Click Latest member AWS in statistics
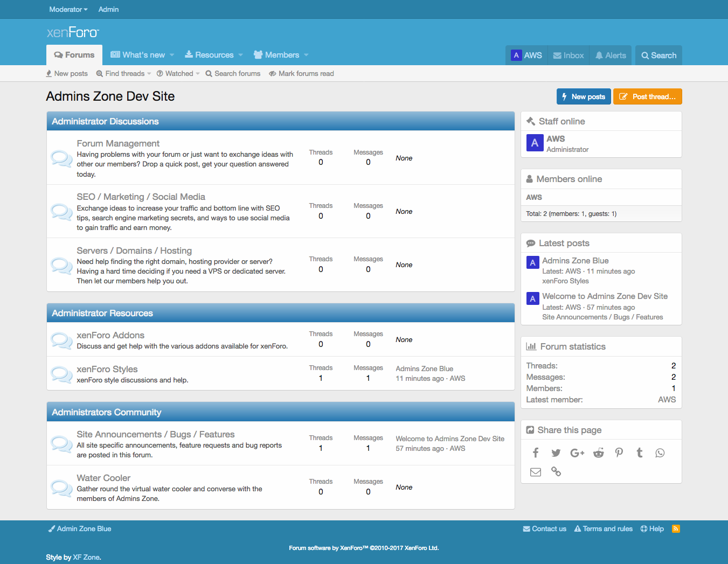The width and height of the screenshot is (728, 564). [x=667, y=400]
